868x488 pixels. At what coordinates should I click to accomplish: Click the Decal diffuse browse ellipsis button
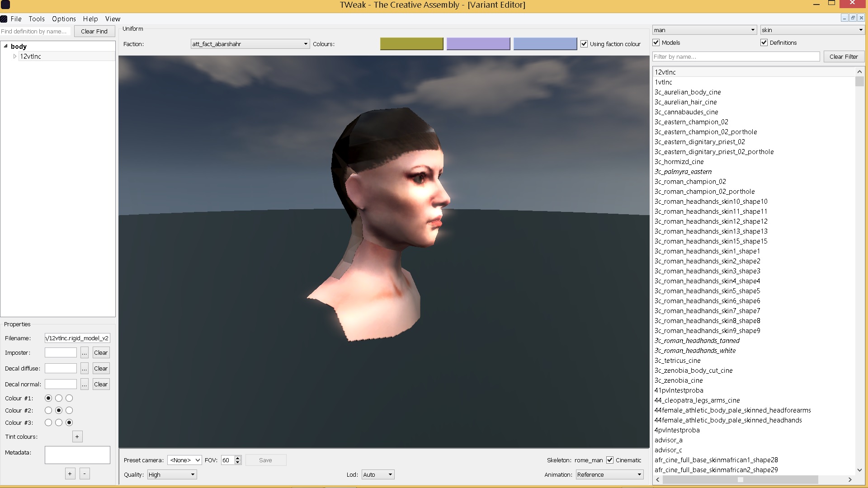84,369
